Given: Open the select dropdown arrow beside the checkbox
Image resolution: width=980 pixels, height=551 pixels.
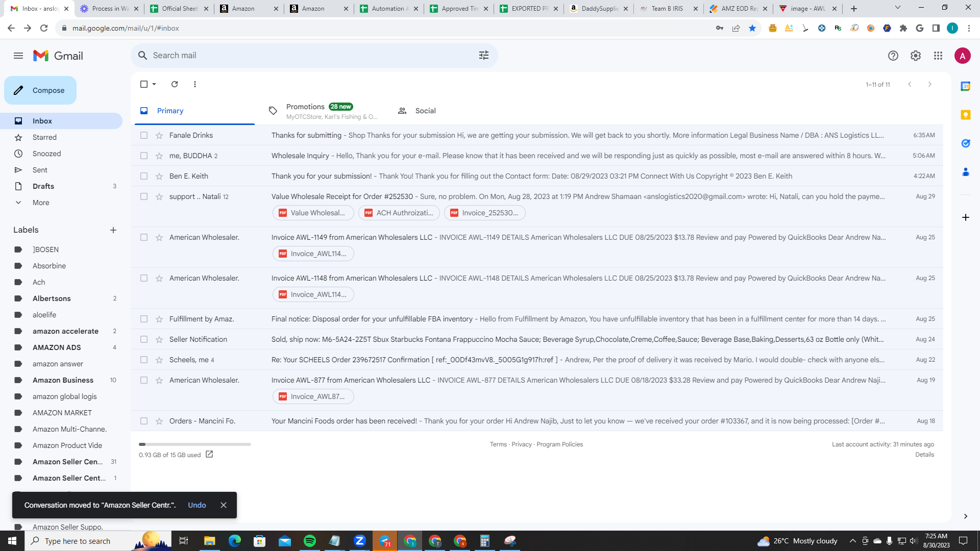Looking at the screenshot, I should tap(154, 84).
